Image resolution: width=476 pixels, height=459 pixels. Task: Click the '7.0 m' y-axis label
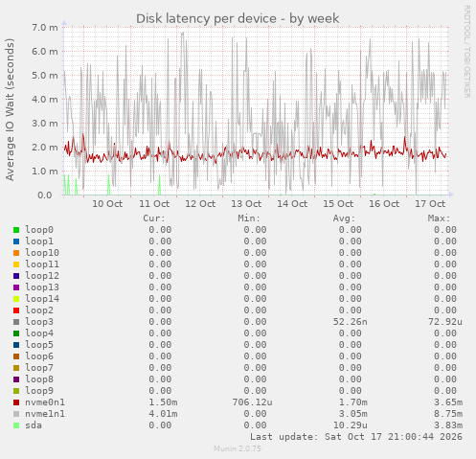tap(45, 28)
